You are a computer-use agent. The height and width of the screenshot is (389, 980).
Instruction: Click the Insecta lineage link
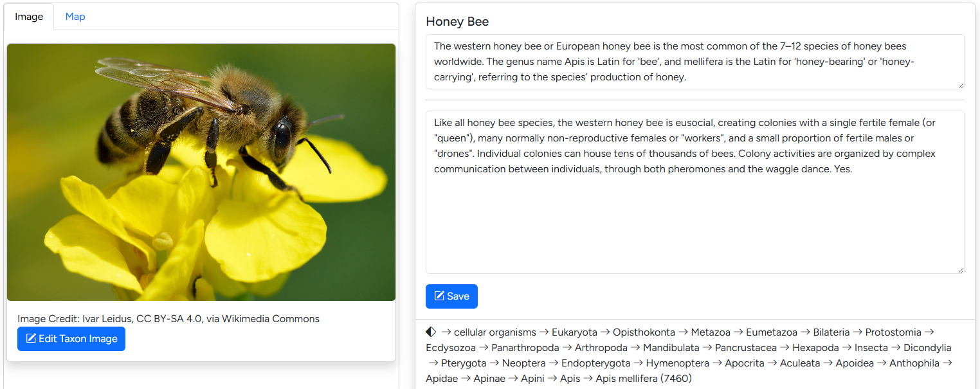871,347
